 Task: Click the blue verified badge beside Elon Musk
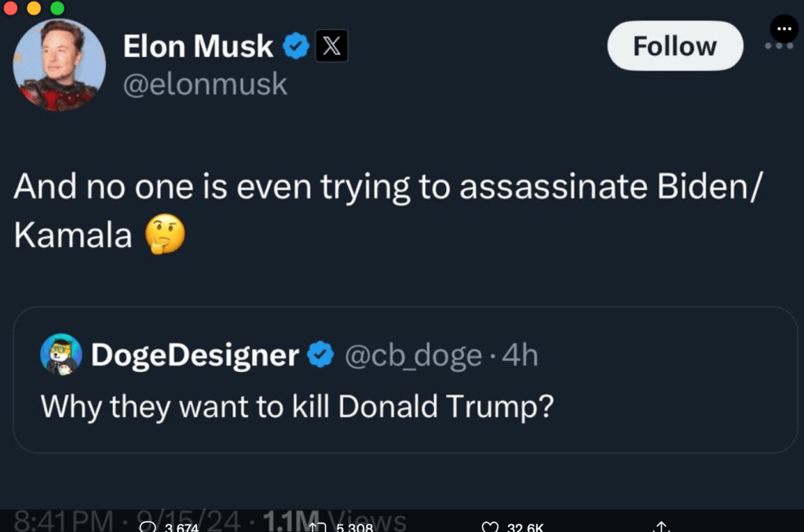295,47
